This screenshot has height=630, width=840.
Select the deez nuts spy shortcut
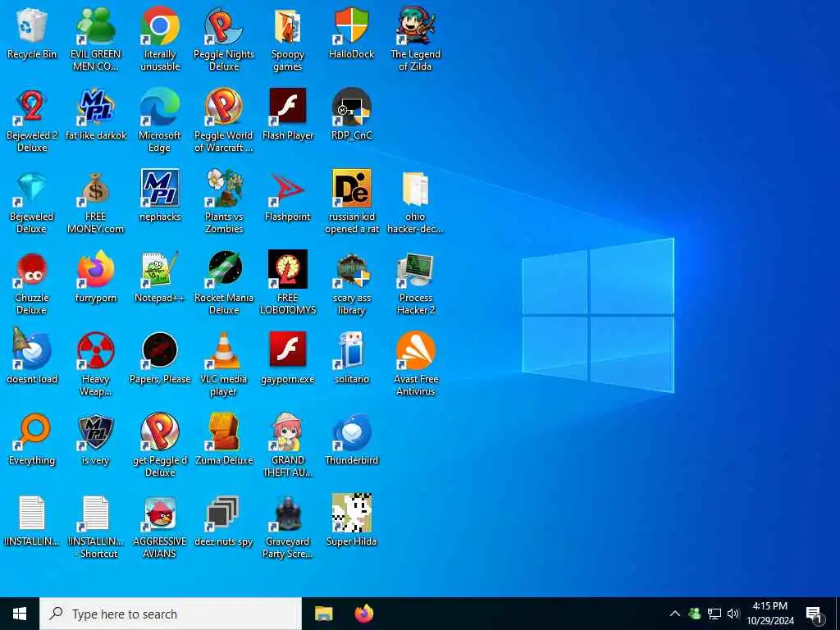click(224, 514)
